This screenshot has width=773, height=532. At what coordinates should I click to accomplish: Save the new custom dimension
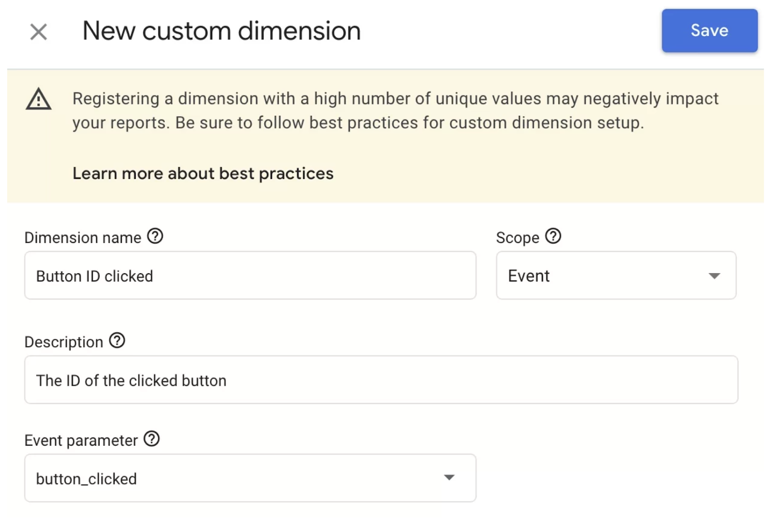(709, 30)
